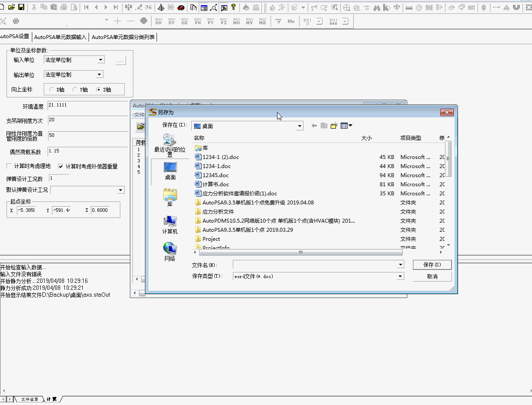
Task: Switch to AutoPSA设置 tab
Action: (x=15, y=36)
